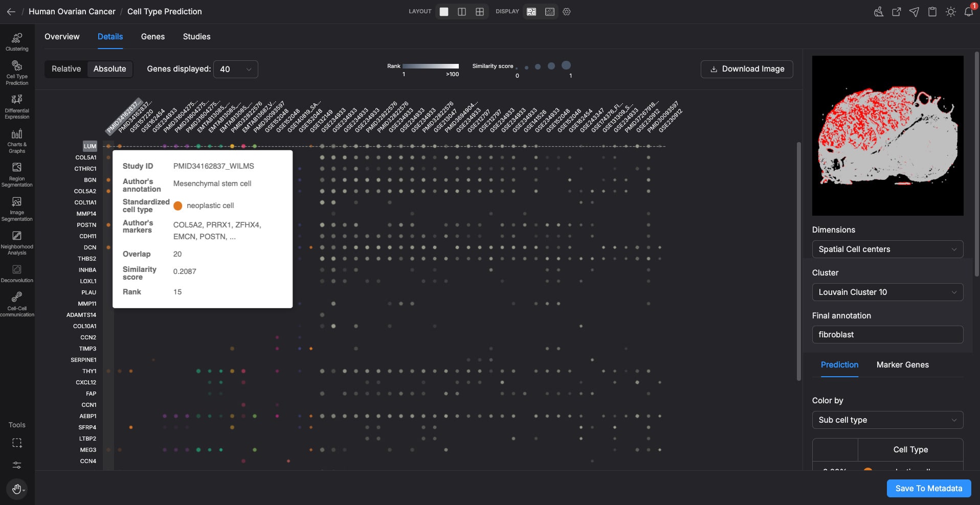Select single-panel layout option

point(444,12)
